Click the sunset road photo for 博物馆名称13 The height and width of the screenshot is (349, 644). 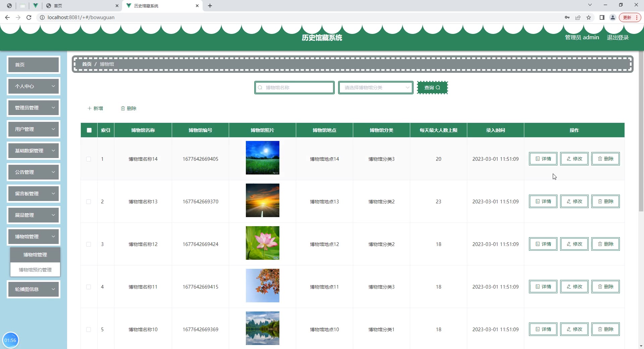tap(263, 200)
